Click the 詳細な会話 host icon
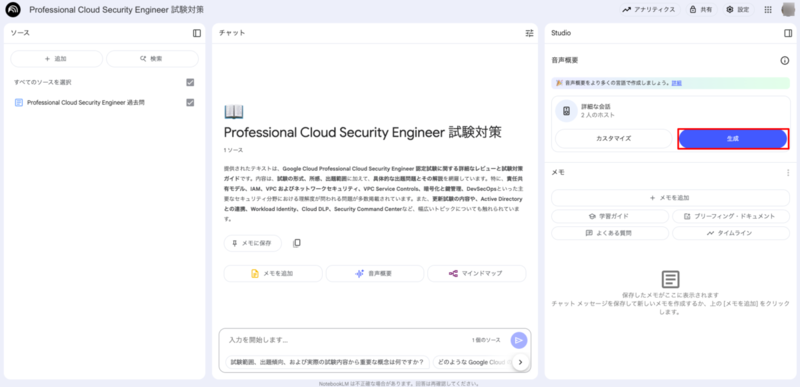Image resolution: width=800 pixels, height=387 pixels. (566, 111)
